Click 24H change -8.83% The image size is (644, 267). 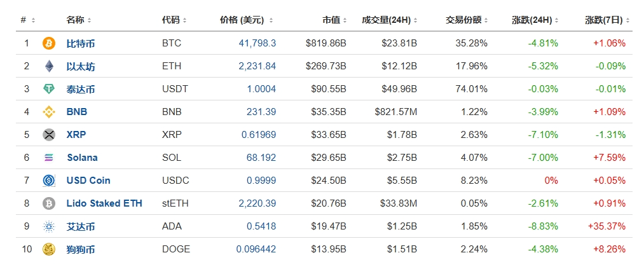543,226
